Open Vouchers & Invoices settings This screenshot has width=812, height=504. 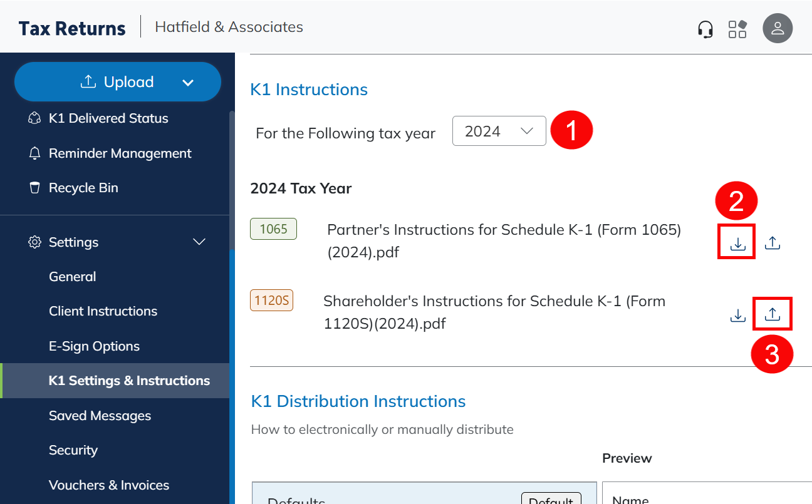tap(109, 485)
